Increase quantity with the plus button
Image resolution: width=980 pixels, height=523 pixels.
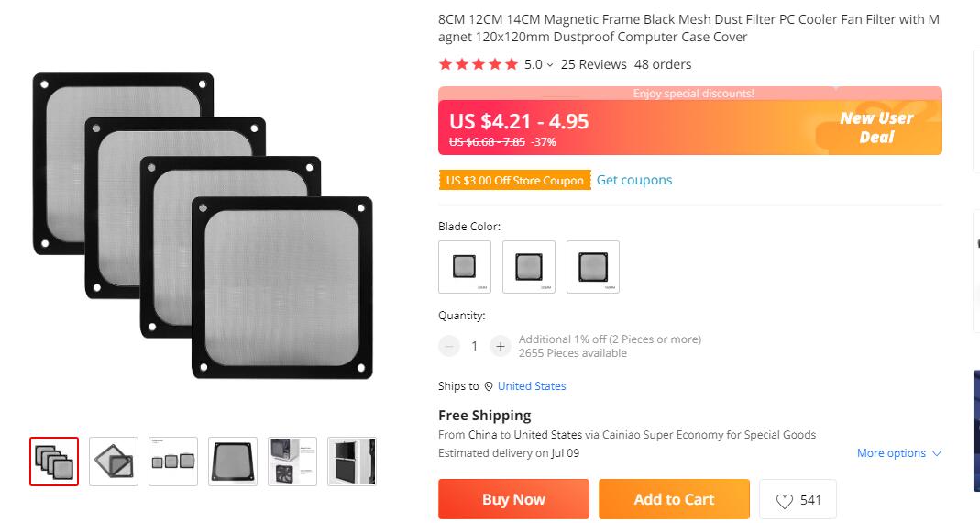(x=500, y=346)
